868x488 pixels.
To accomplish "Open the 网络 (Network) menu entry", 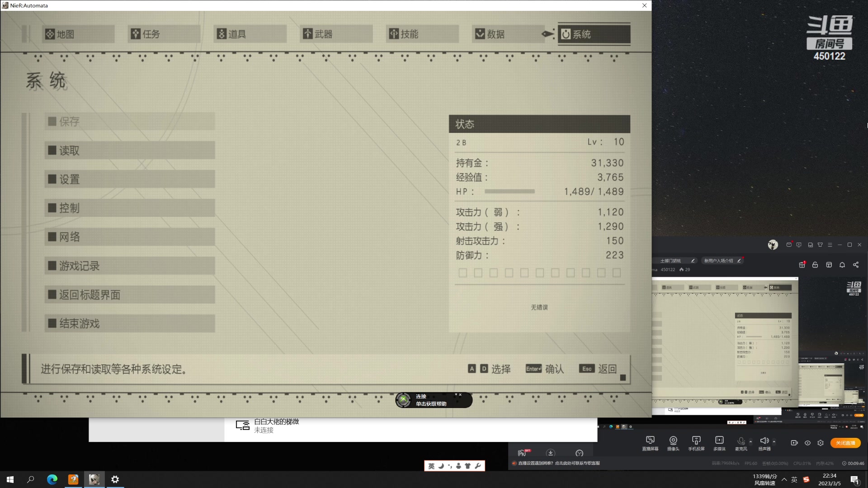I will 130,237.
